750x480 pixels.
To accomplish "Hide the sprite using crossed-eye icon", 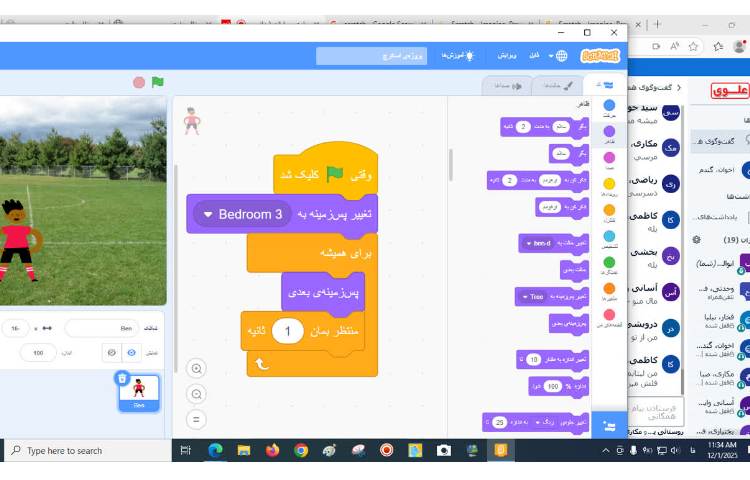I will point(110,353).
